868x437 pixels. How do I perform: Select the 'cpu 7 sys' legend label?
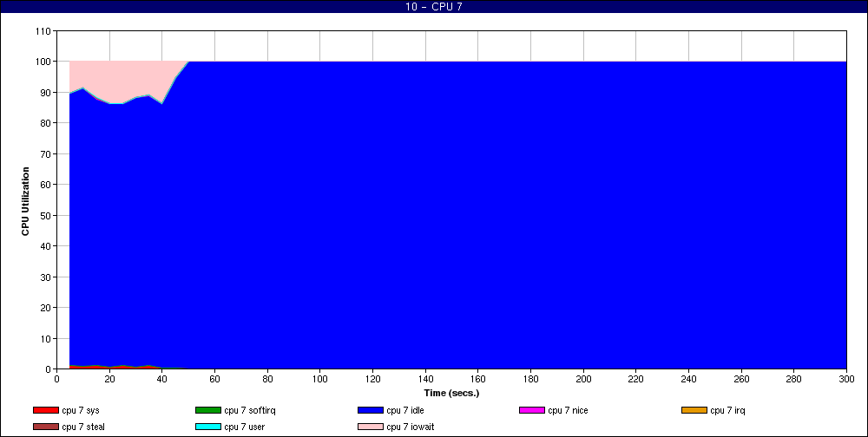click(81, 410)
